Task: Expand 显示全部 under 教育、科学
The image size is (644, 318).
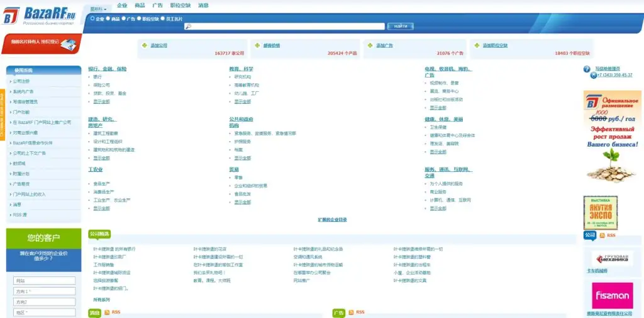Action: pyautogui.click(x=242, y=101)
